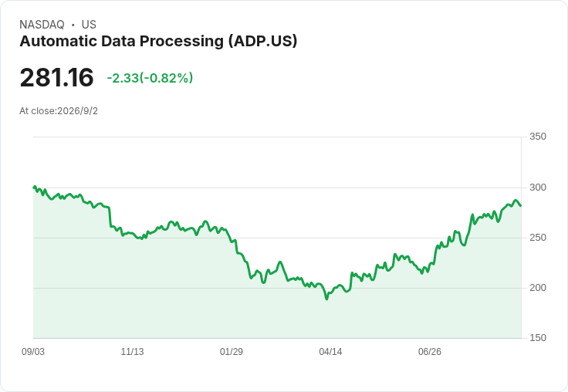
Task: Click the 01/29 date axis label
Action: click(x=231, y=352)
